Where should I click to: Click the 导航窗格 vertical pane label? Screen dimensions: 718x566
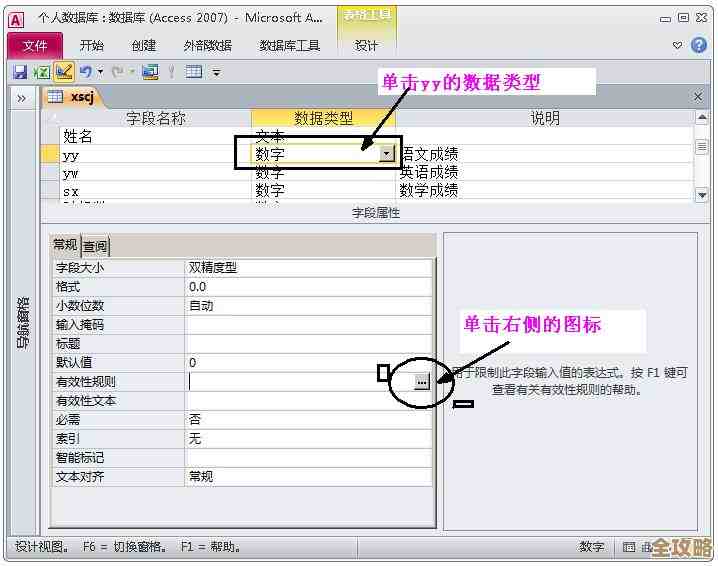pos(22,323)
